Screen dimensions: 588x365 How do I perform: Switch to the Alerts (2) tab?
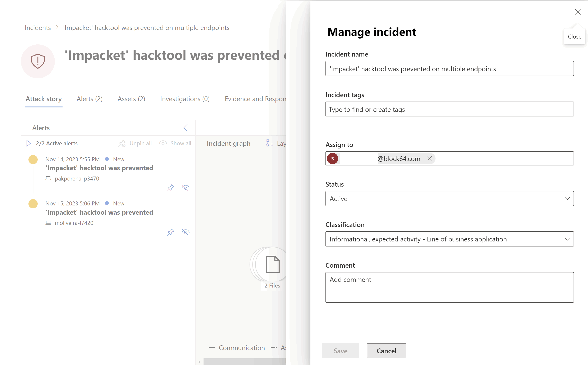click(90, 99)
